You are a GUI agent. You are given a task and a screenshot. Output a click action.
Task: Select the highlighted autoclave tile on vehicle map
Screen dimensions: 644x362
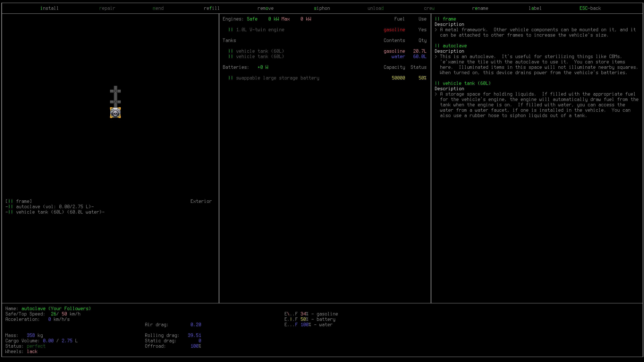pyautogui.click(x=115, y=113)
